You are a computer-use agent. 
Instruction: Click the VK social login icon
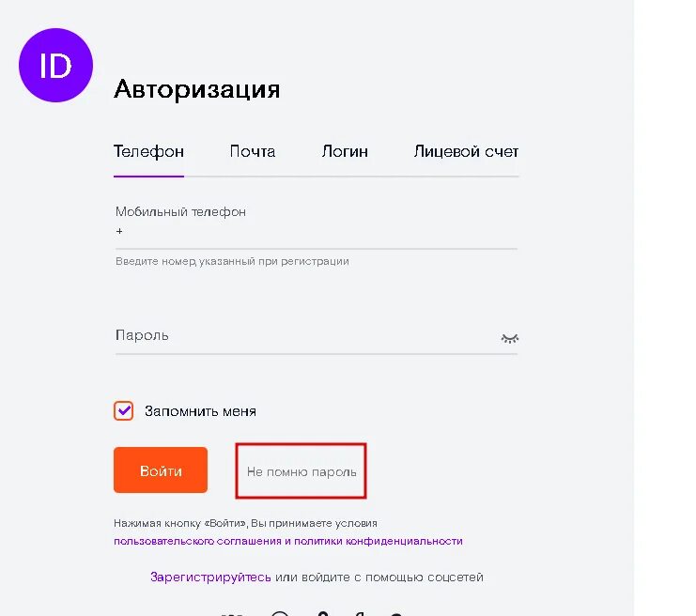(x=233, y=614)
